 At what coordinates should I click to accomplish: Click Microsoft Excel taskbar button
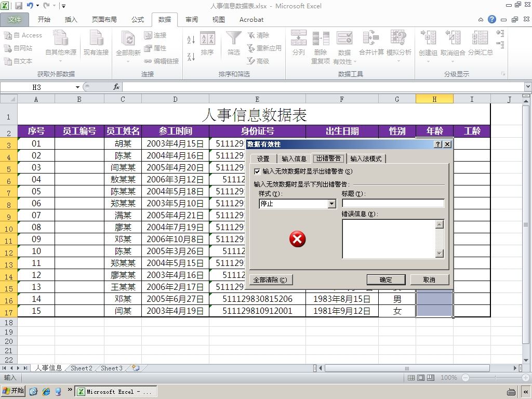click(x=115, y=392)
